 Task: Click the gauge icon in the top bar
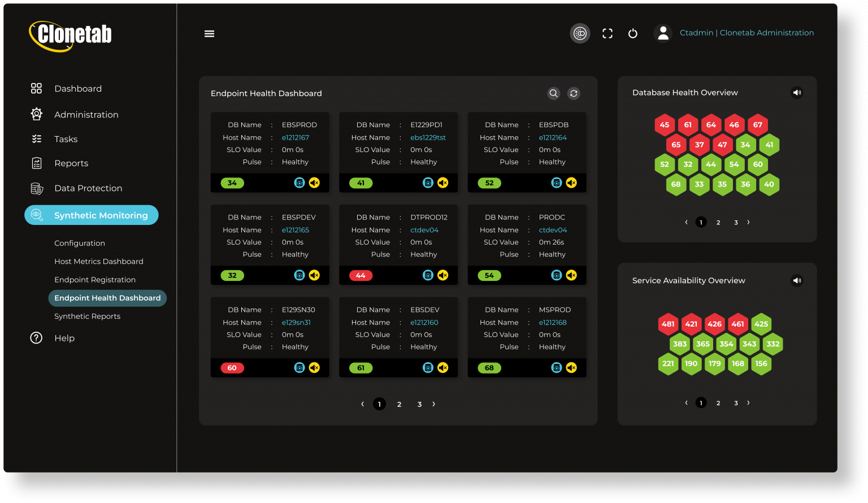(580, 33)
